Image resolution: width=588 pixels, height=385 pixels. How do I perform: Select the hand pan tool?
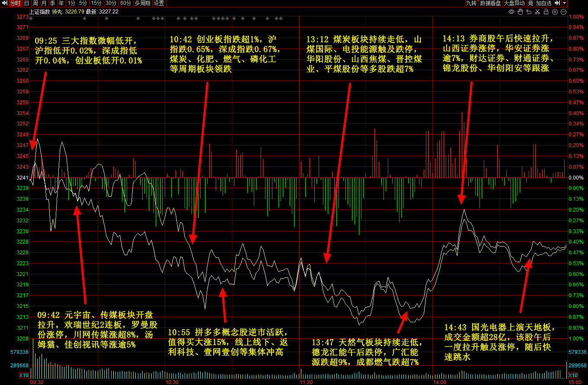pos(521,12)
